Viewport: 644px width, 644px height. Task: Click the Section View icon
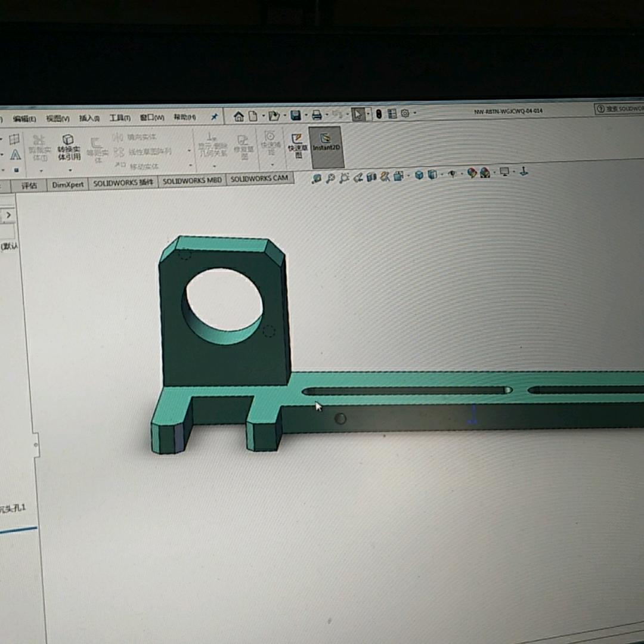click(371, 177)
